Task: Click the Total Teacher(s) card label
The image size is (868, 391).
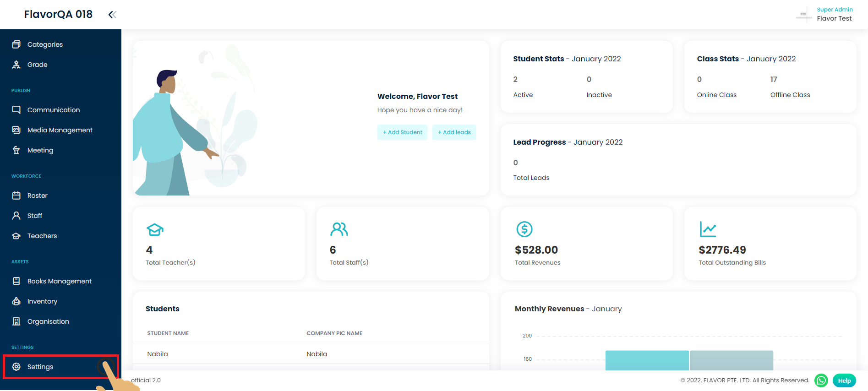Action: (x=170, y=262)
